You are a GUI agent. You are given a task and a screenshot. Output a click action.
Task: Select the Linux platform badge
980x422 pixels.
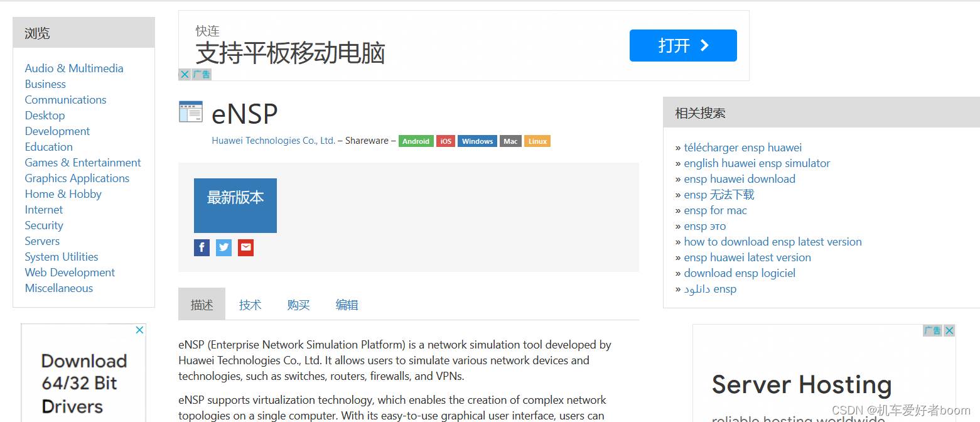[x=537, y=141]
